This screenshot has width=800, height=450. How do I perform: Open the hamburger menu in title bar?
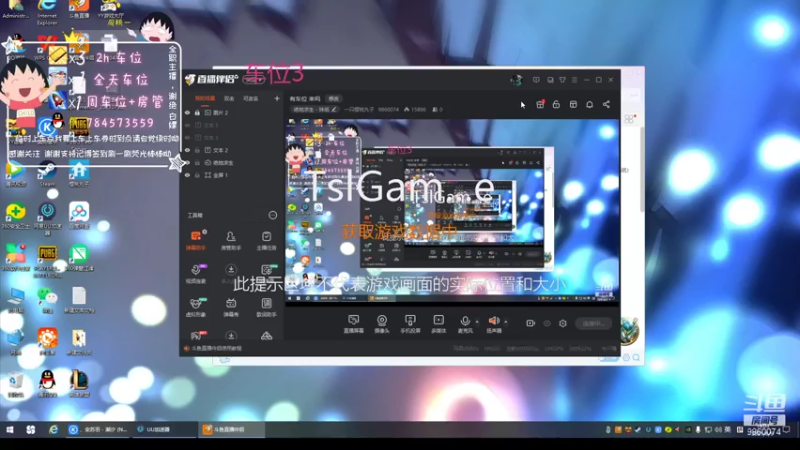[574, 80]
